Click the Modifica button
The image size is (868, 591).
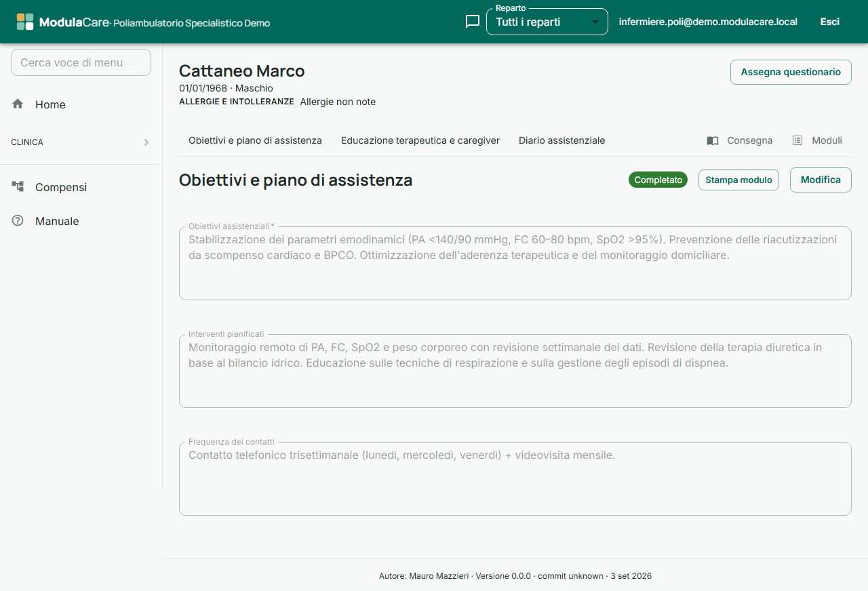(x=821, y=180)
